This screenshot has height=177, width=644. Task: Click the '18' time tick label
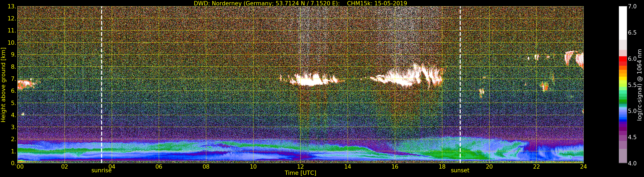[442, 167]
